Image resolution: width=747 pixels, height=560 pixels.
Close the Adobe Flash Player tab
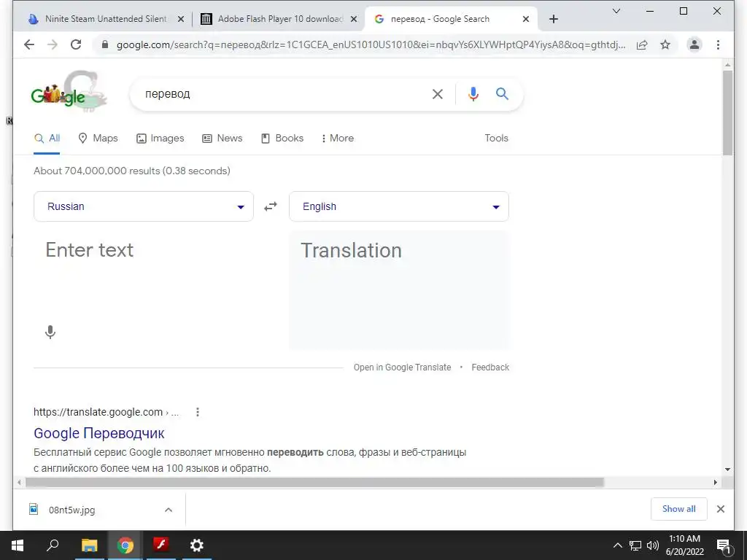coord(354,19)
